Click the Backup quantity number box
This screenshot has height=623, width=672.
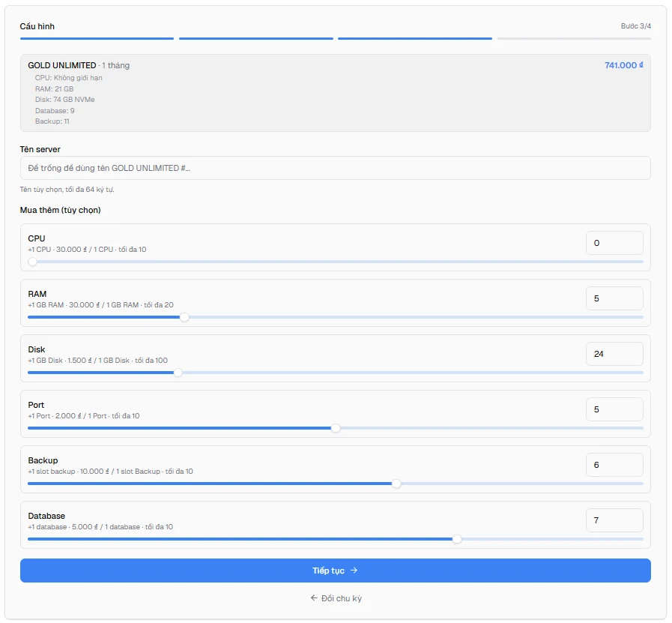(614, 465)
